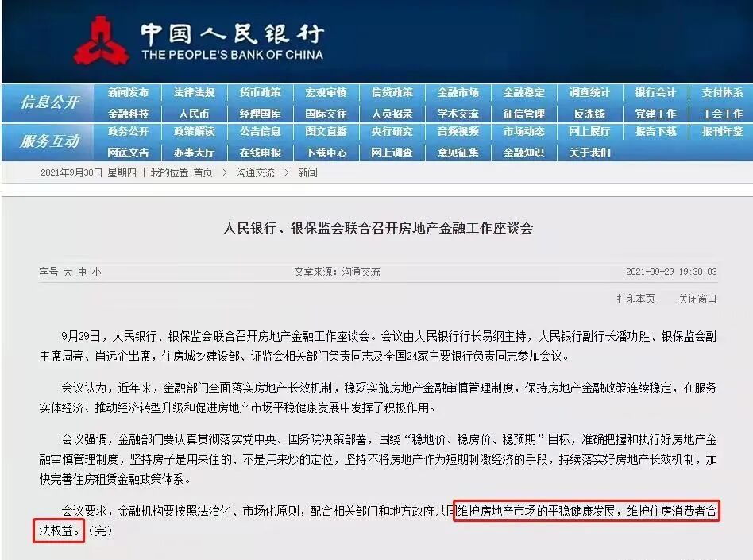Open 宏观审慎 menu item
This screenshot has width=753, height=560.
[326, 92]
